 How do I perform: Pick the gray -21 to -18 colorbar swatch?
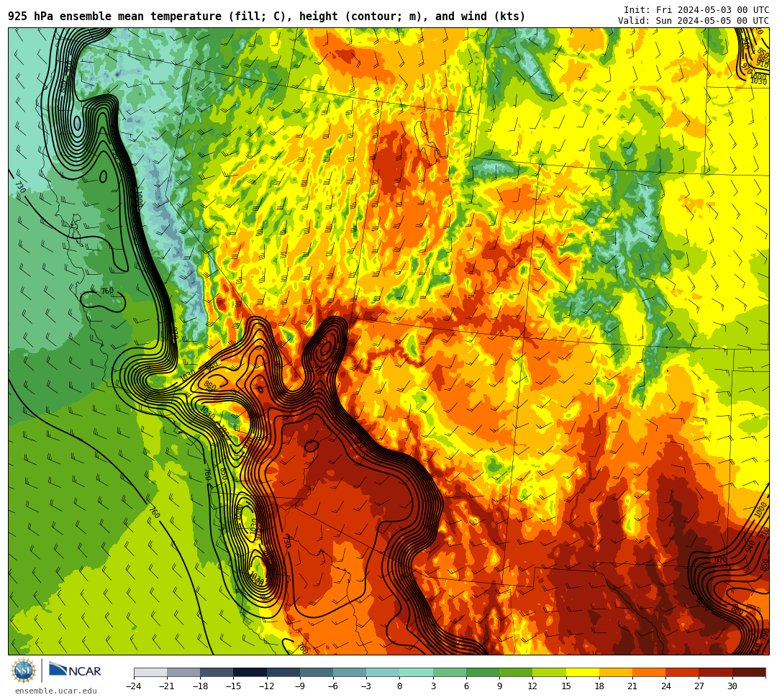tap(184, 672)
